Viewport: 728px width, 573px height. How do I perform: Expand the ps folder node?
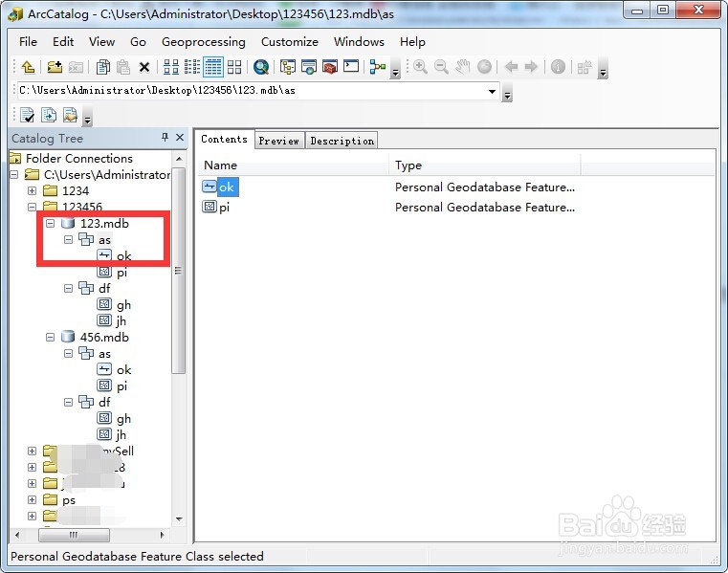coord(32,499)
